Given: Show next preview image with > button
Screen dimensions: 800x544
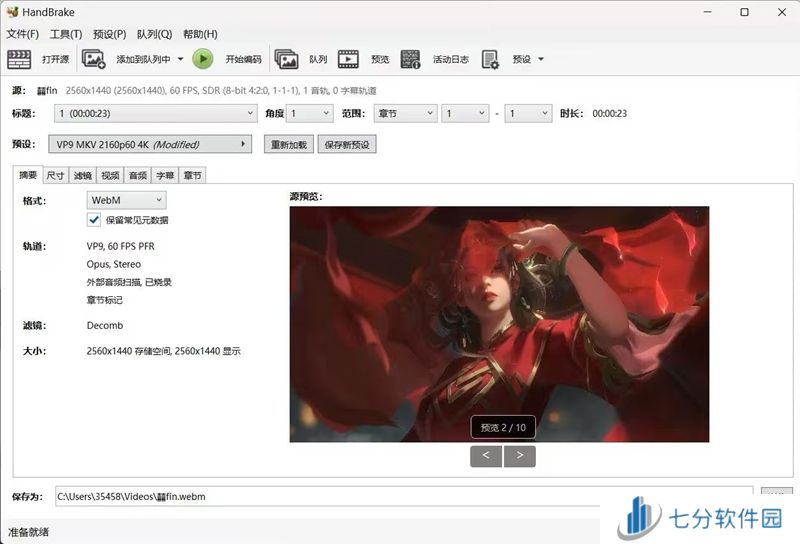Looking at the screenshot, I should pyautogui.click(x=519, y=456).
